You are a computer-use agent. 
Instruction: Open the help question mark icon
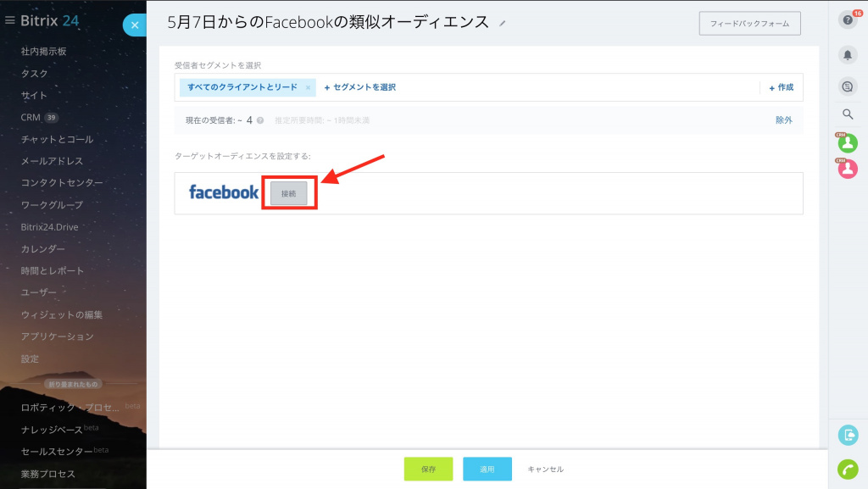click(x=848, y=20)
